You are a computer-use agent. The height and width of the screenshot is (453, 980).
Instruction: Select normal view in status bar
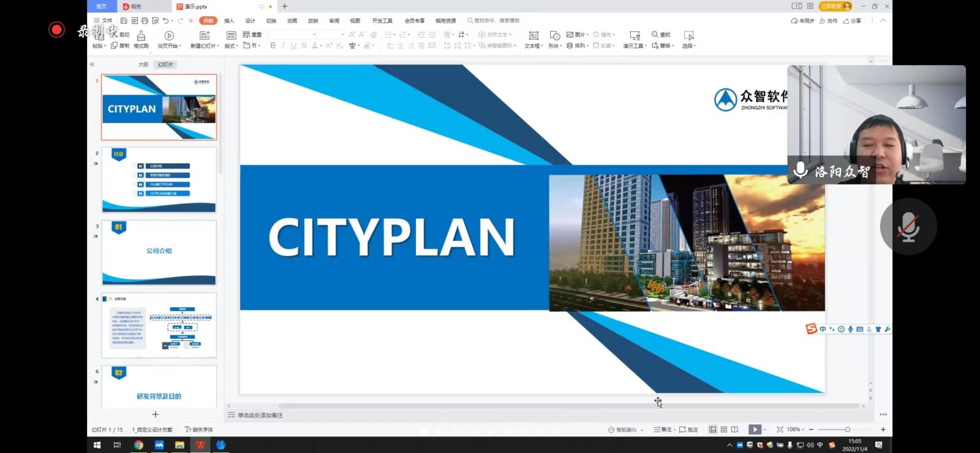click(x=712, y=430)
